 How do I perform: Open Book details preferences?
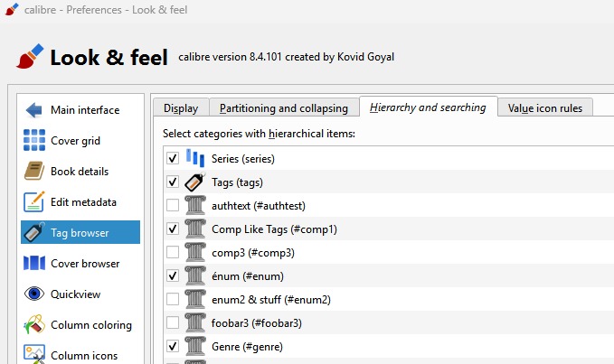[x=81, y=172]
